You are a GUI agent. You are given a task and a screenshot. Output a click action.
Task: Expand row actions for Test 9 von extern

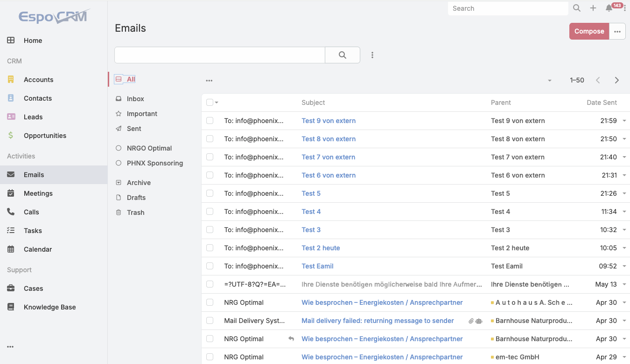coord(624,121)
